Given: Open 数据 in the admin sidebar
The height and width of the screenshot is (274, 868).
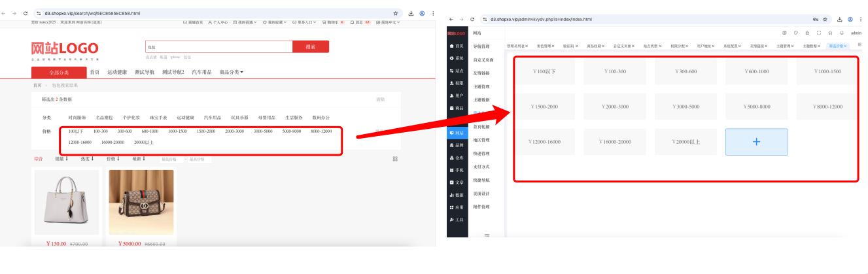Looking at the screenshot, I should (457, 195).
